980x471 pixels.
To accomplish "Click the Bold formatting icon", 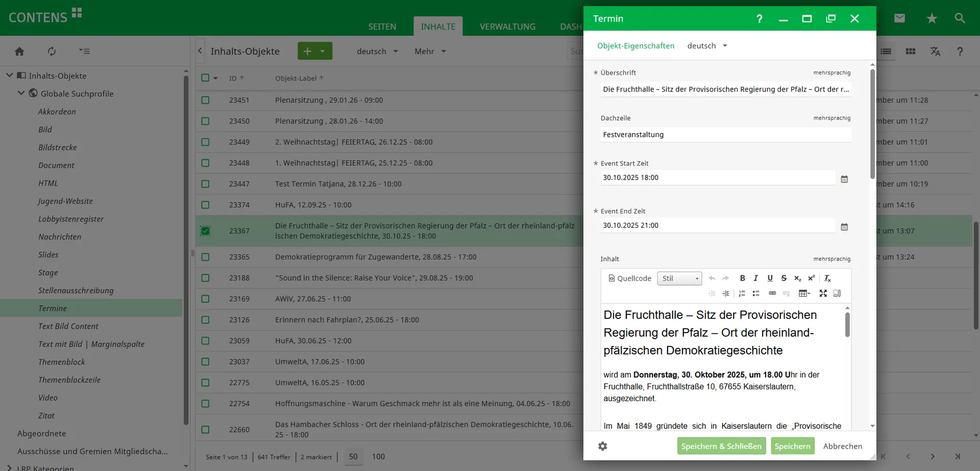I will 742,278.
